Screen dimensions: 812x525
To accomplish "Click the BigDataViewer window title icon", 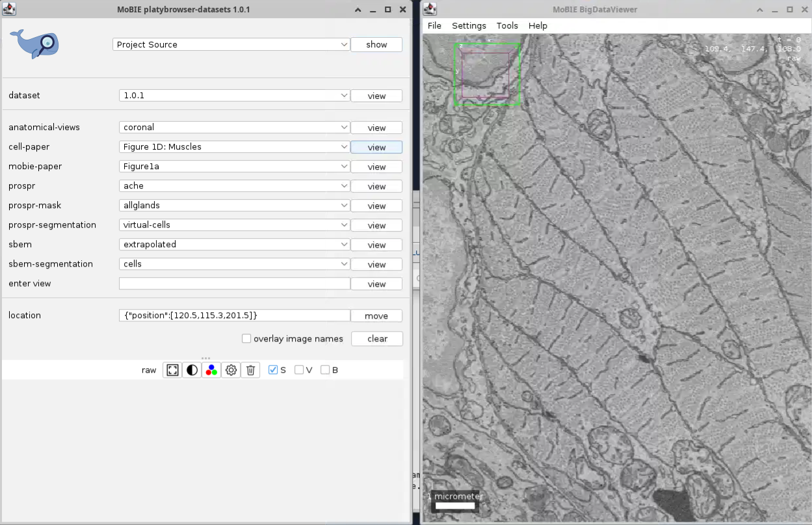I will tap(430, 9).
